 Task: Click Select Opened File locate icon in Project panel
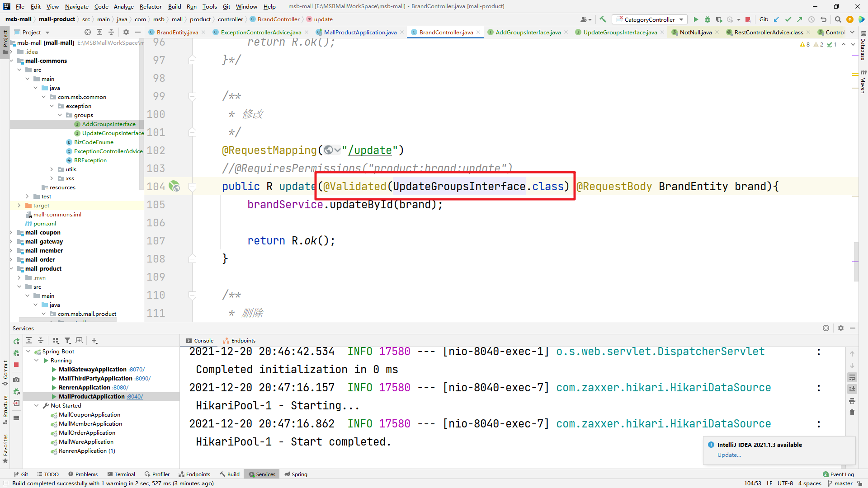point(88,32)
